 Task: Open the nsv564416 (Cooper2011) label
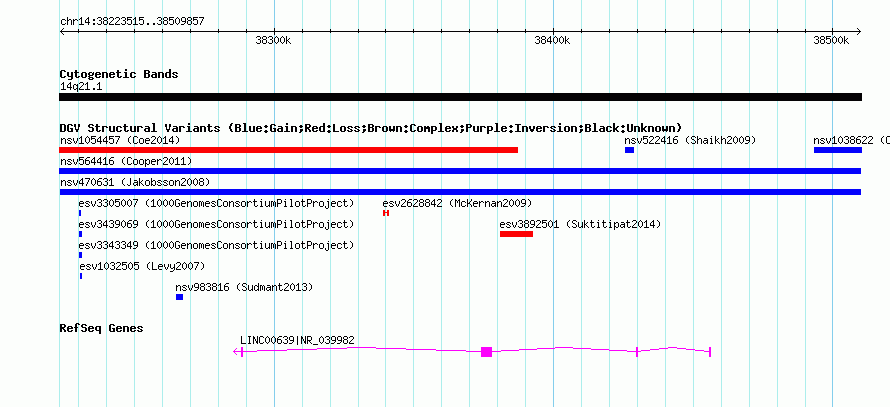tap(126, 161)
